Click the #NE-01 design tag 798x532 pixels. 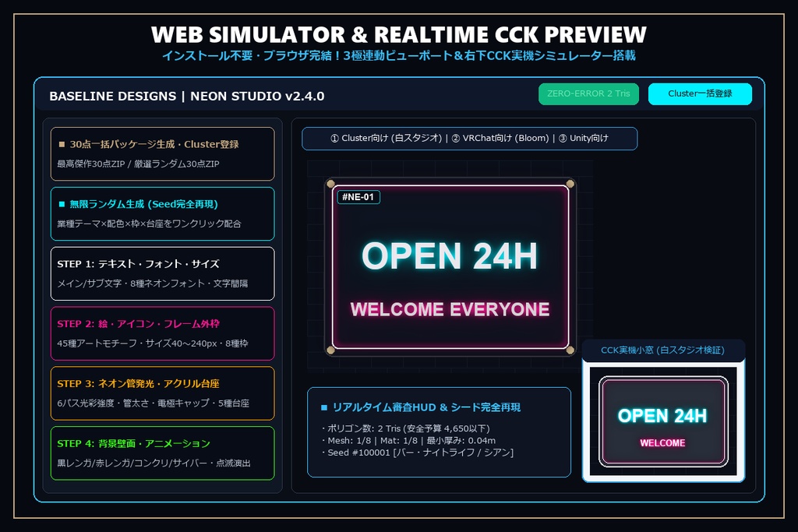tap(358, 197)
